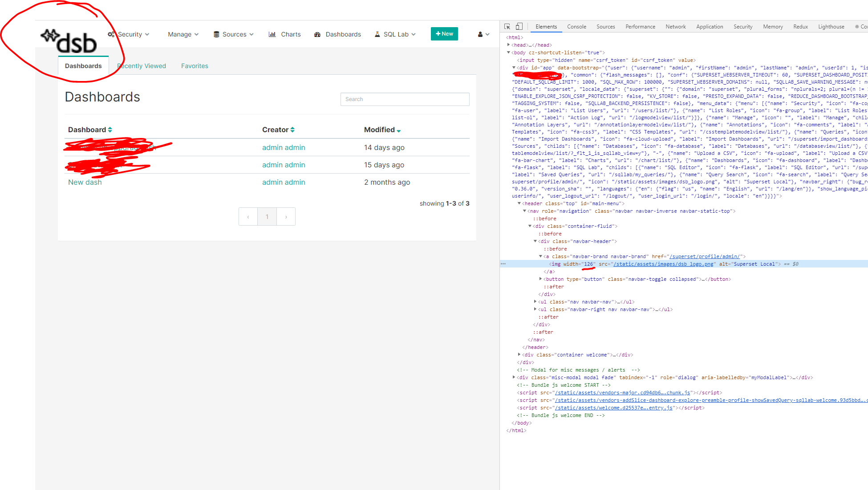Switch to the Favorites tab
The image size is (868, 490).
[x=195, y=65]
